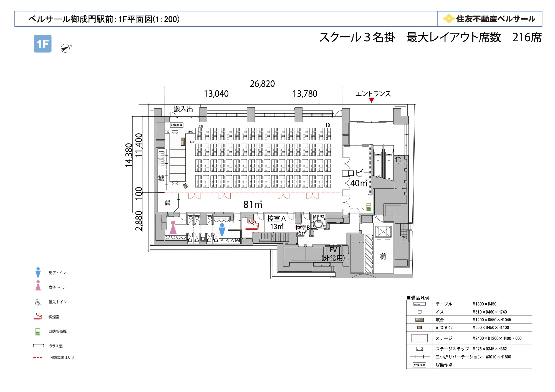Screen dimensions: 555x392
Task: Click the 搬入出 loading entrance label
Action: click(183, 109)
